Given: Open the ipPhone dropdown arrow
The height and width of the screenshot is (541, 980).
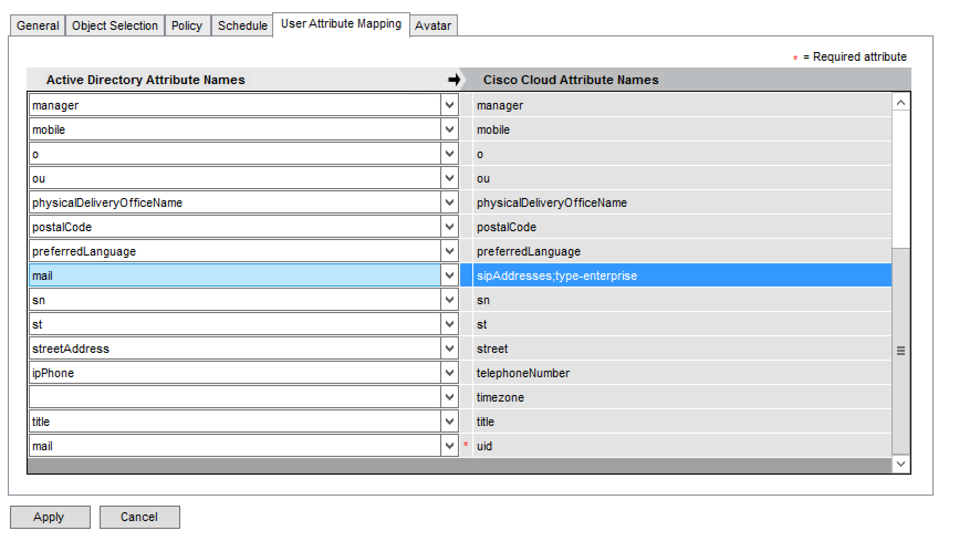Looking at the screenshot, I should (450, 372).
